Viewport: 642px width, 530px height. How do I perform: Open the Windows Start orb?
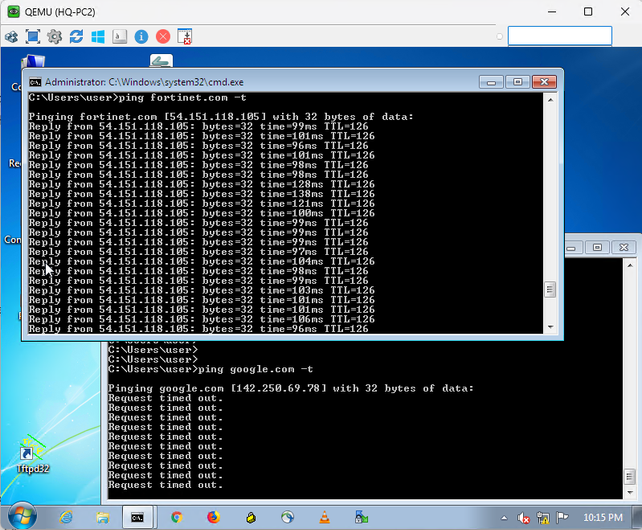click(22, 516)
